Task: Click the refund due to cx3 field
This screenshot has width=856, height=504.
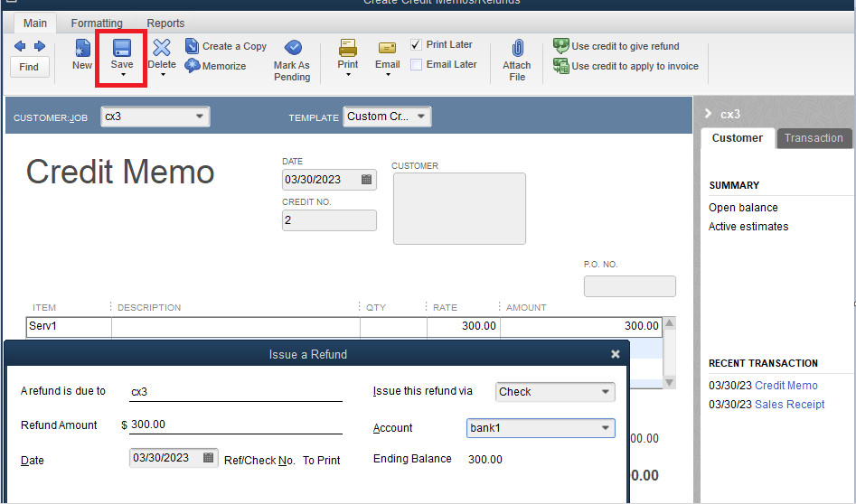Action: point(236,392)
